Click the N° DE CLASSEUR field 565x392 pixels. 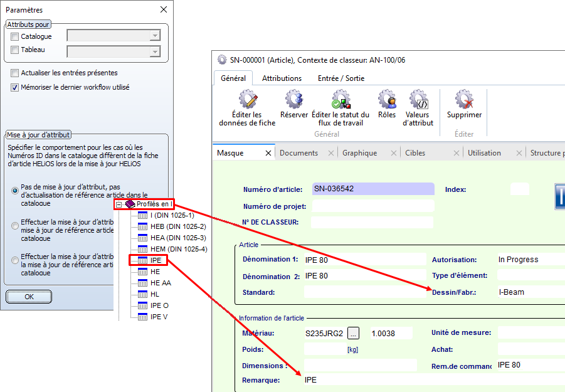click(372, 222)
